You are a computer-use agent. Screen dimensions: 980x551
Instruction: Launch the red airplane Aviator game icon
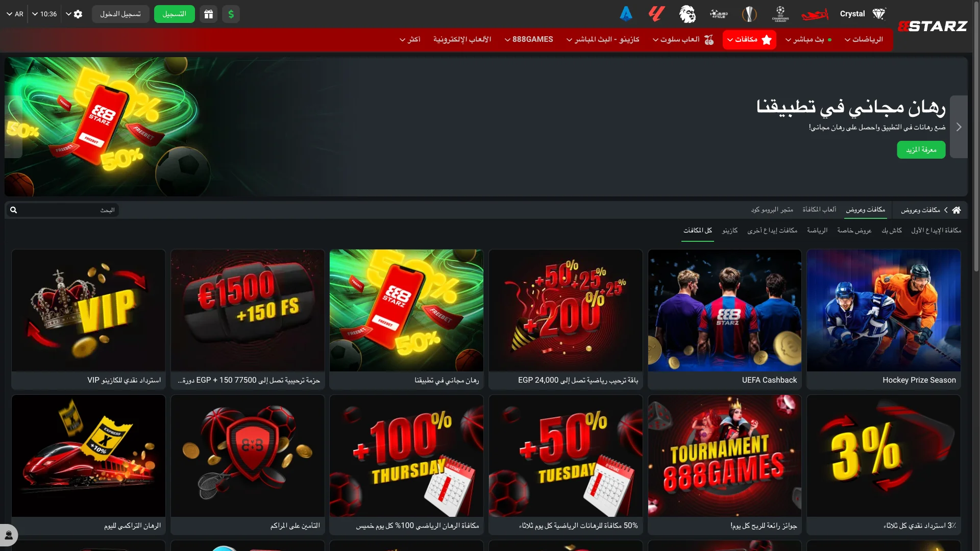(x=815, y=14)
